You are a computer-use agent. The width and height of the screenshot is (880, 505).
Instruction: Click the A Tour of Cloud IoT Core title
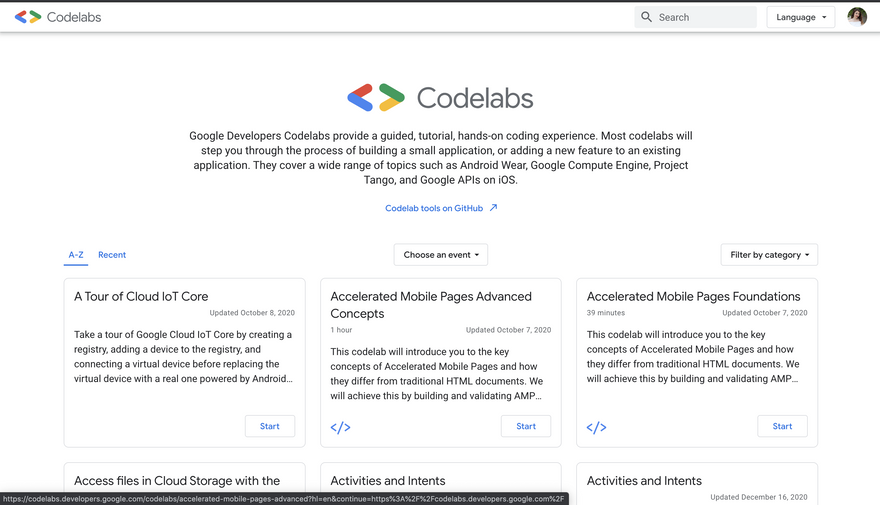tap(141, 296)
